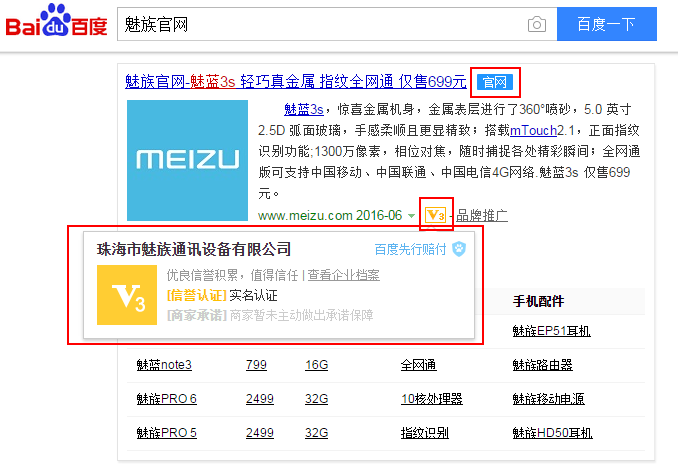Open the 魅族EP51耳机 link
The width and height of the screenshot is (678, 473).
[551, 331]
